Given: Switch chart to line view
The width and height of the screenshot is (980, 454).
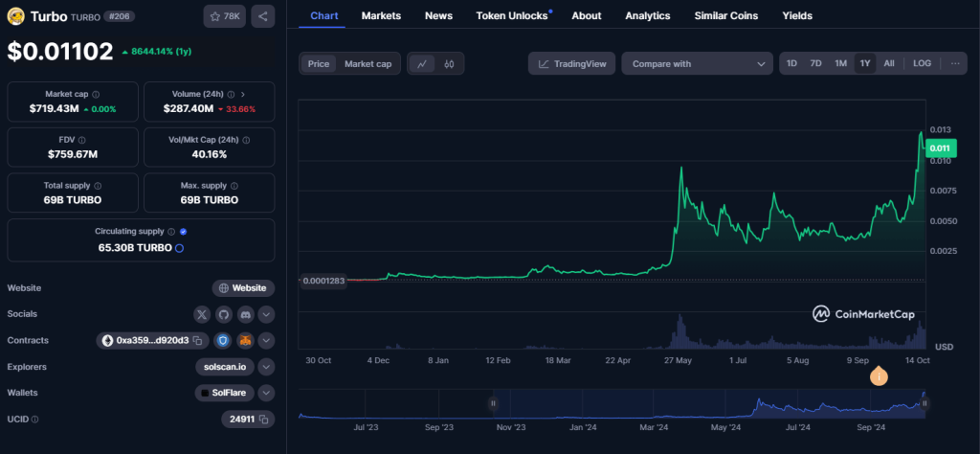Looking at the screenshot, I should coord(422,64).
